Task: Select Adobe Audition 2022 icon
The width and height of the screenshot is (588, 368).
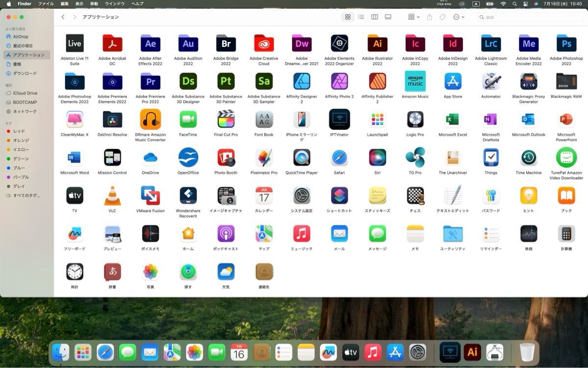Action: point(188,44)
